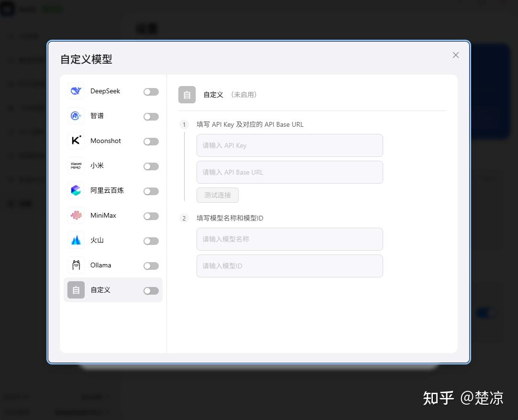Click the Ollama llama logo icon
Screen dimensions: 518x420
click(x=76, y=265)
